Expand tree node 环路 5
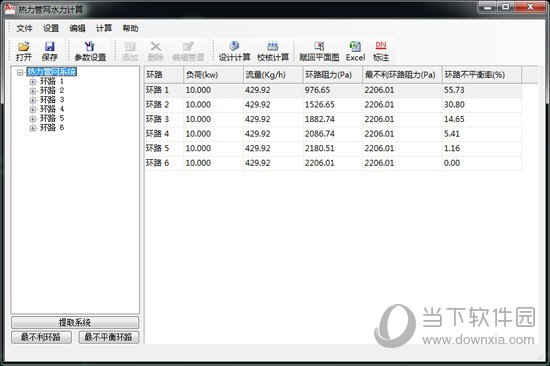Image resolution: width=550 pixels, height=366 pixels. [33, 119]
